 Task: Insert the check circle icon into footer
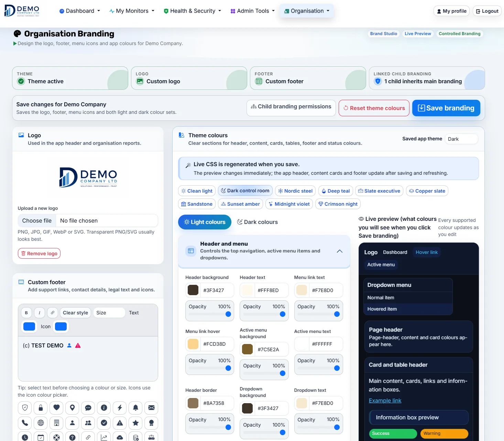[104, 423]
